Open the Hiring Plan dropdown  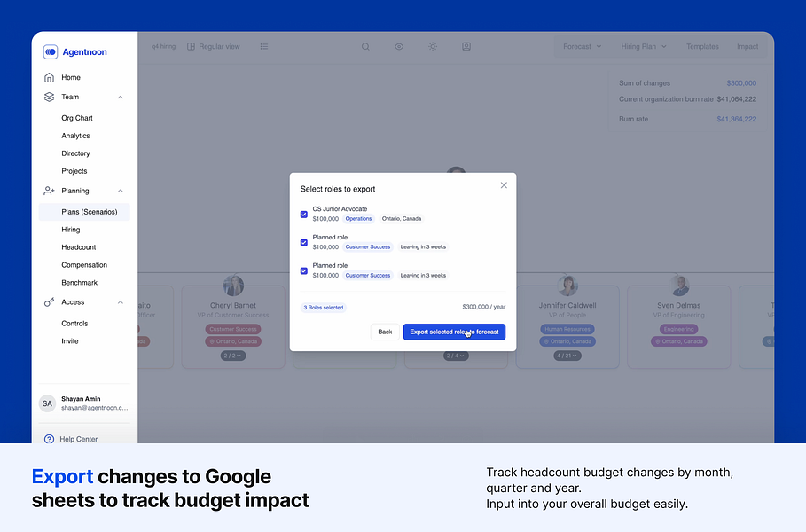pos(644,47)
